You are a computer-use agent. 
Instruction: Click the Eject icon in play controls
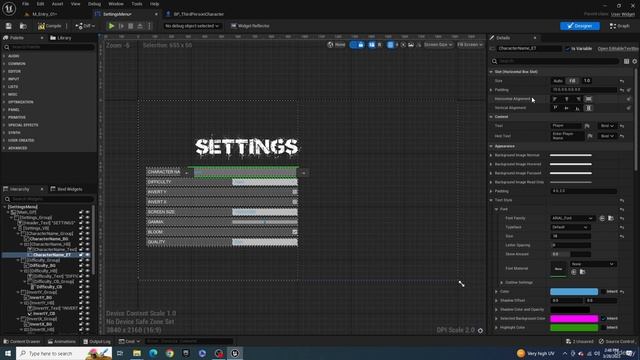click(140, 26)
